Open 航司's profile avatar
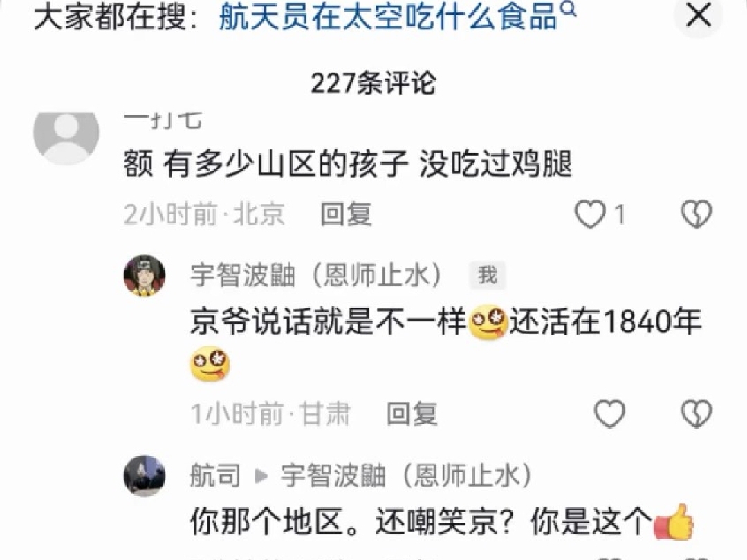The height and width of the screenshot is (560, 747). tap(145, 476)
